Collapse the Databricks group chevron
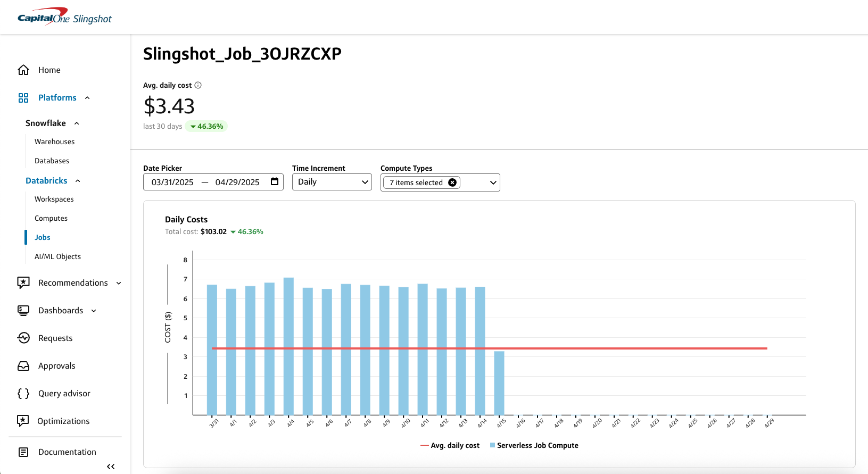The height and width of the screenshot is (474, 868). coord(78,181)
